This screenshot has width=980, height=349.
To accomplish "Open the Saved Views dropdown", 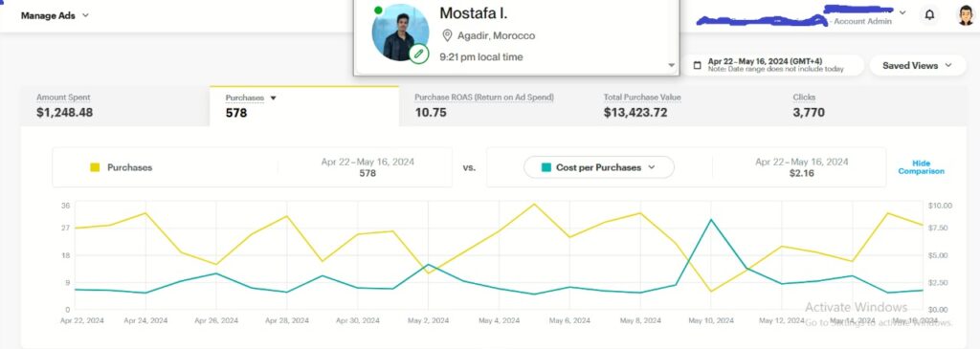I will pos(917,65).
